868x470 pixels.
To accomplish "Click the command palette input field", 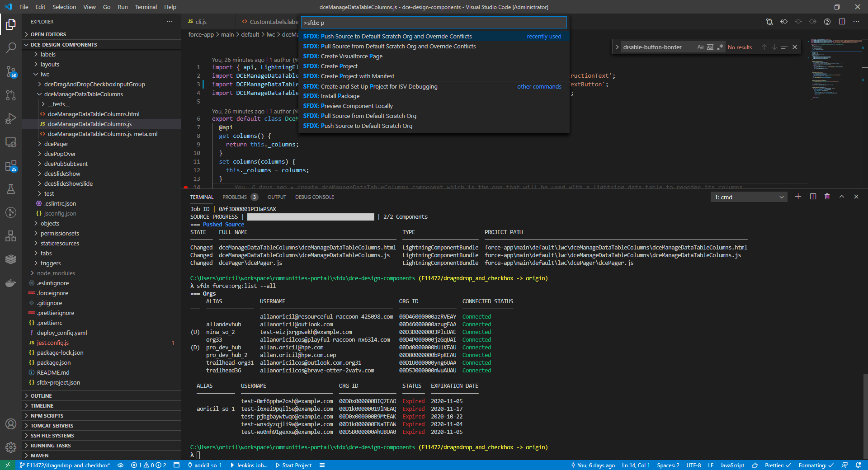I will pyautogui.click(x=433, y=22).
